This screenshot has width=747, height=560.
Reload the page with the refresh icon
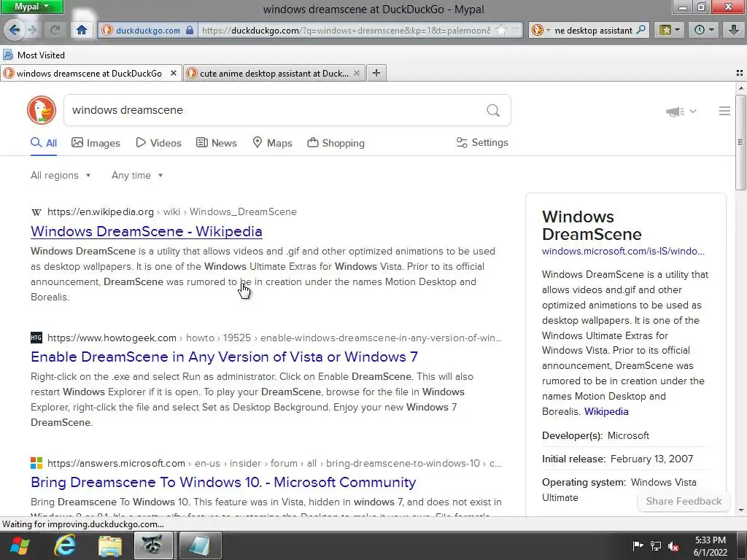pyautogui.click(x=55, y=30)
